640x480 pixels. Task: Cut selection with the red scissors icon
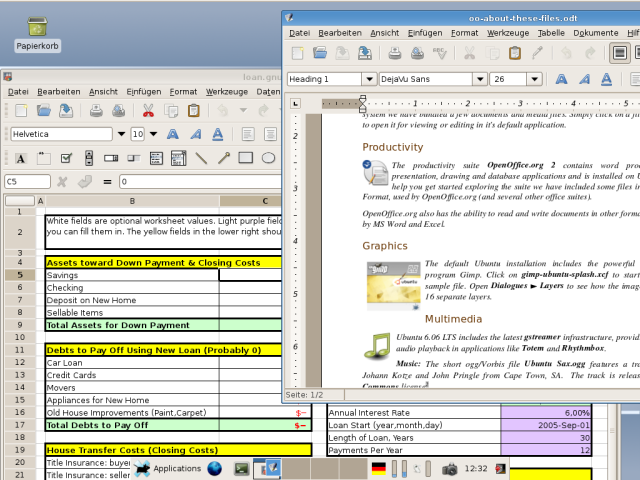point(148,110)
